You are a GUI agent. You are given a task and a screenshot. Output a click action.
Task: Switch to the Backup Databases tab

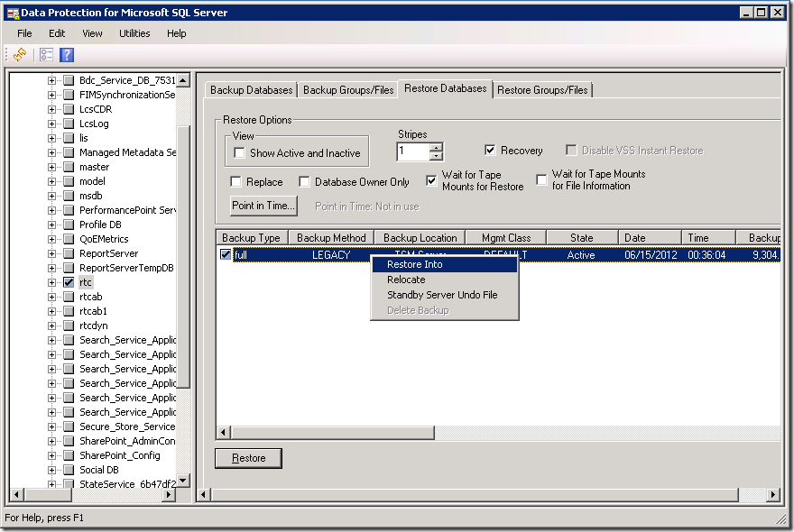pyautogui.click(x=251, y=90)
